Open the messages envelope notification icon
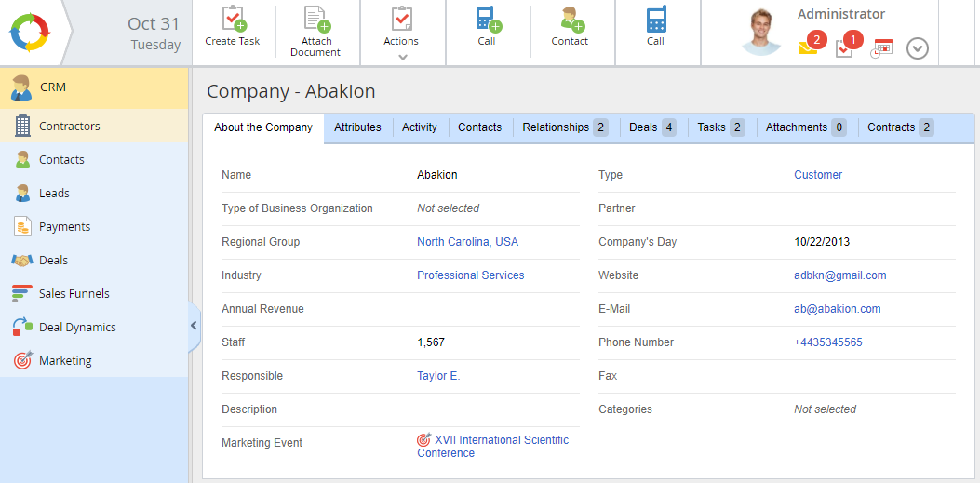Image resolution: width=980 pixels, height=483 pixels. tap(808, 47)
